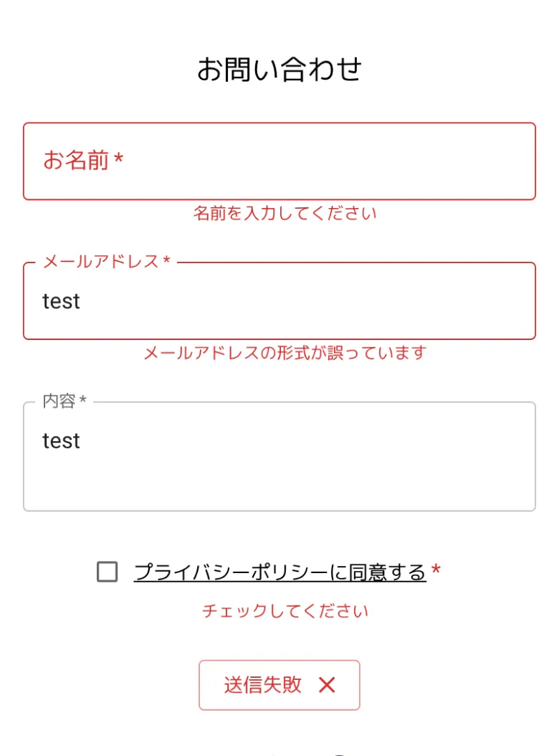Click inside the メールアドレス field containing test
The width and height of the screenshot is (559, 756).
point(279,301)
